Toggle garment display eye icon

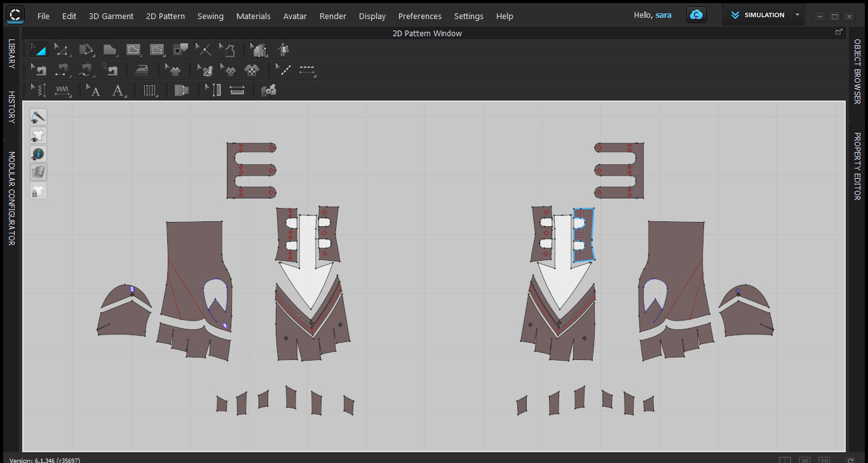point(39,135)
